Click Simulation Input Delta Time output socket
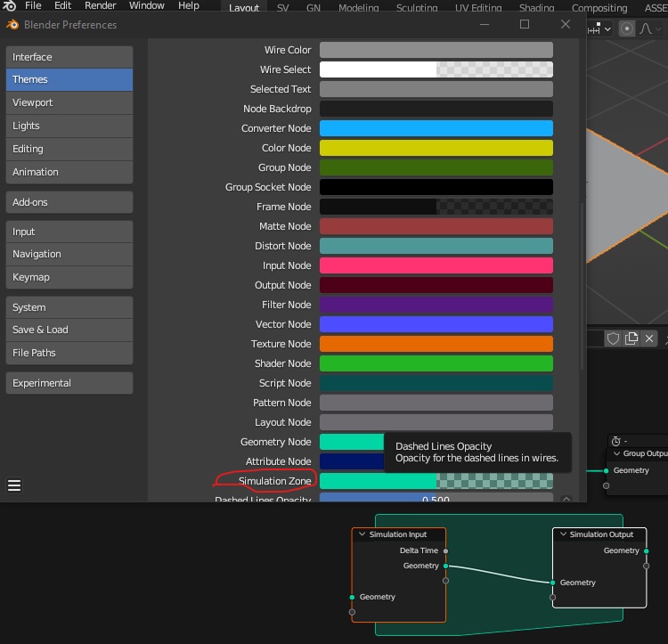Viewport: 668px width, 644px height. coord(445,550)
